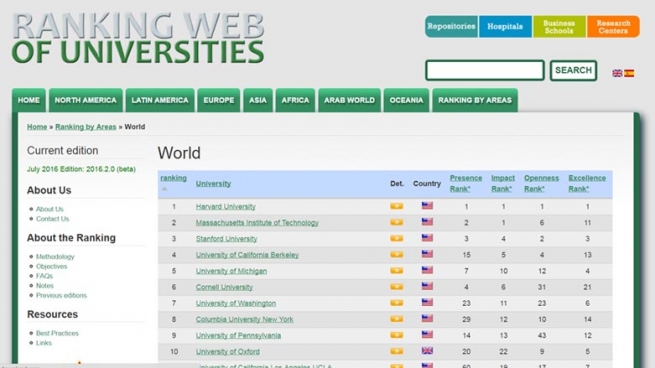Open OCEANIA tab

point(406,100)
